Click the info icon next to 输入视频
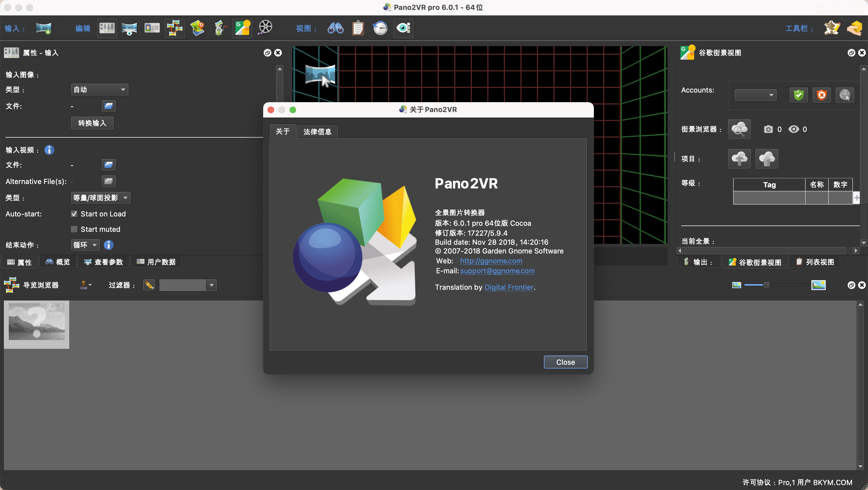Screen dimensions: 868x490 coord(49,150)
